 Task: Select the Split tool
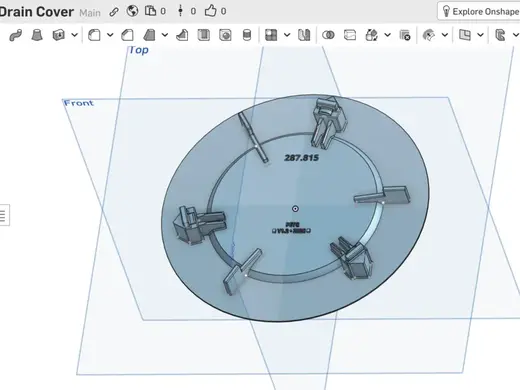click(x=350, y=35)
